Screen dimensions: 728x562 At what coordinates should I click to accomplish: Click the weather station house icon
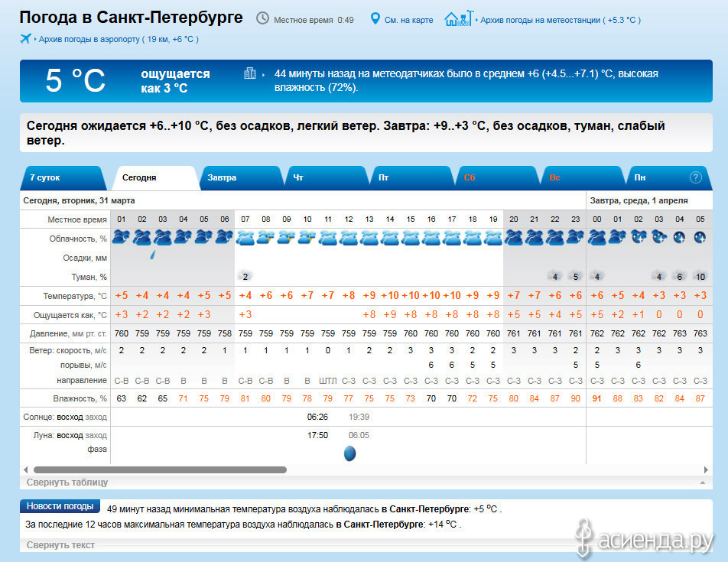[458, 18]
